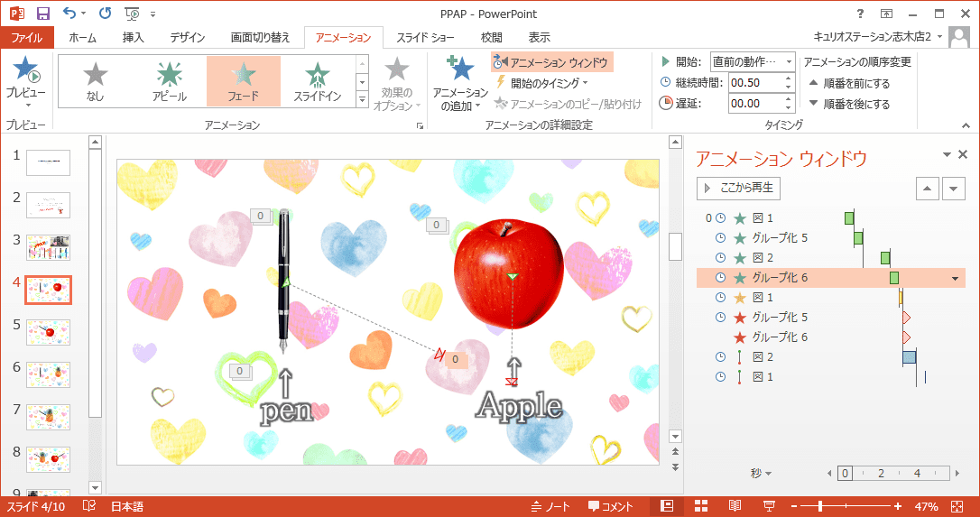The height and width of the screenshot is (517, 980).
Task: Click move-down arrow in animation pane
Action: (953, 189)
